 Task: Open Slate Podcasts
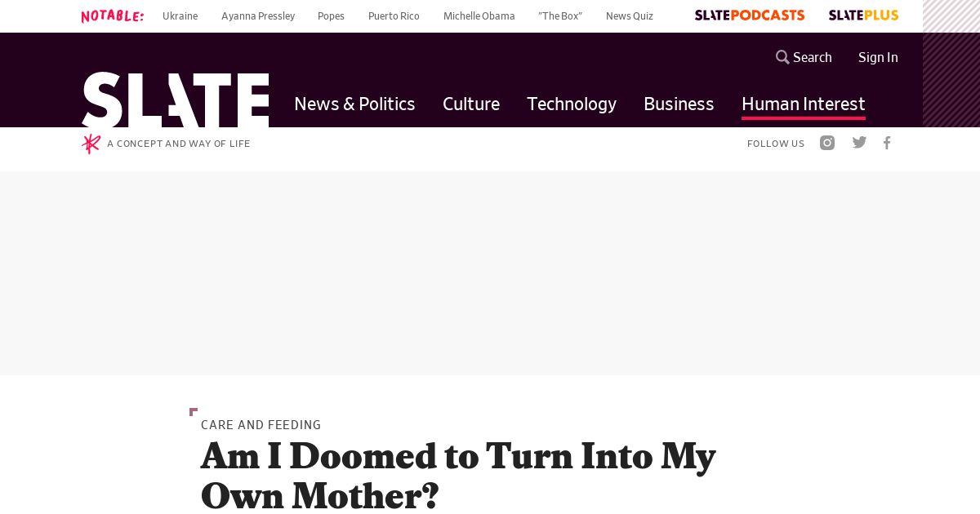point(749,16)
